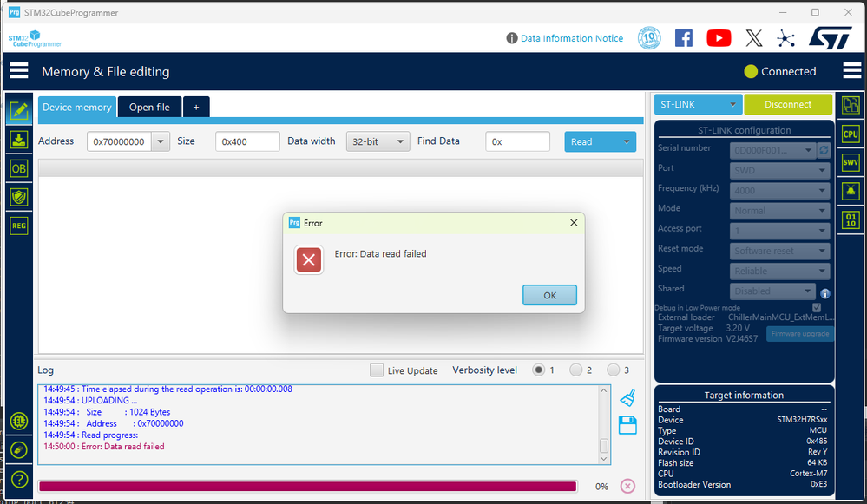
Task: Open the Data width 32-bit dropdown
Action: (378, 141)
